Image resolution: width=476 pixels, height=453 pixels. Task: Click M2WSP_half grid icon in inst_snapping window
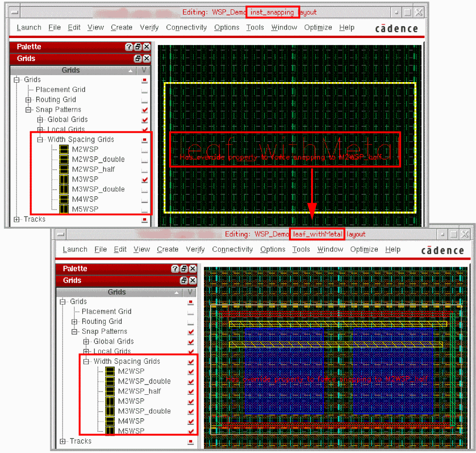[x=64, y=169]
